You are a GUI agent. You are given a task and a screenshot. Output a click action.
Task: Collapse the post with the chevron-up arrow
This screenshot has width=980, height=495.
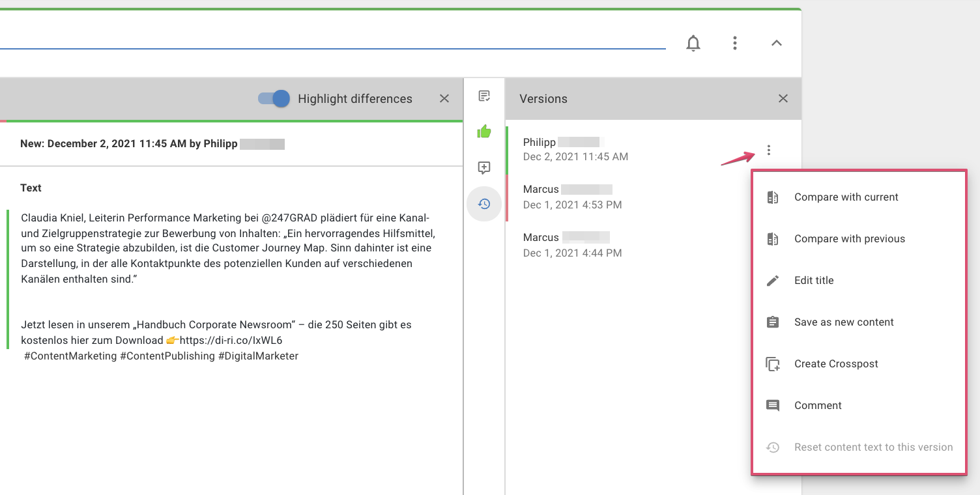click(x=777, y=43)
